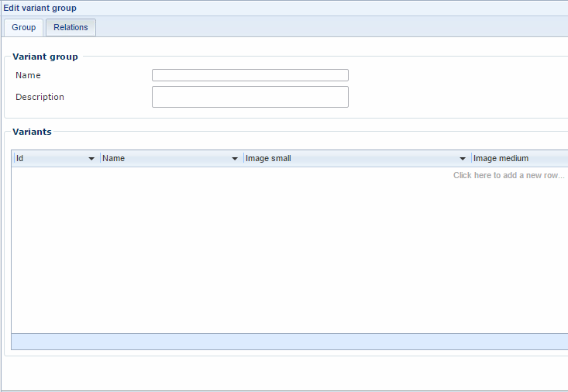This screenshot has height=392, width=568.
Task: Click the Description field label
Action: point(40,97)
